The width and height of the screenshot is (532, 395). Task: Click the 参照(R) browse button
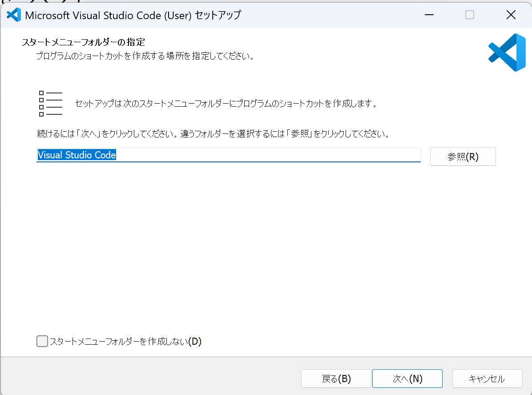pos(463,157)
